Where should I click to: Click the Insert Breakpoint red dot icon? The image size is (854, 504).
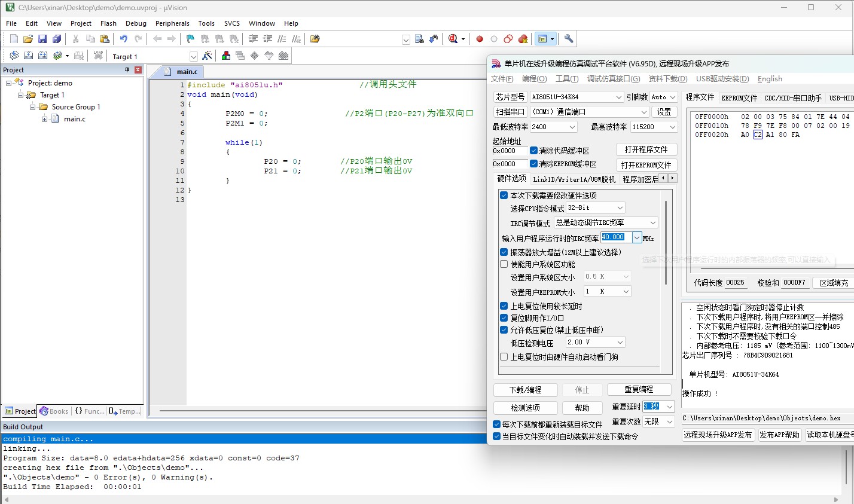tap(480, 39)
